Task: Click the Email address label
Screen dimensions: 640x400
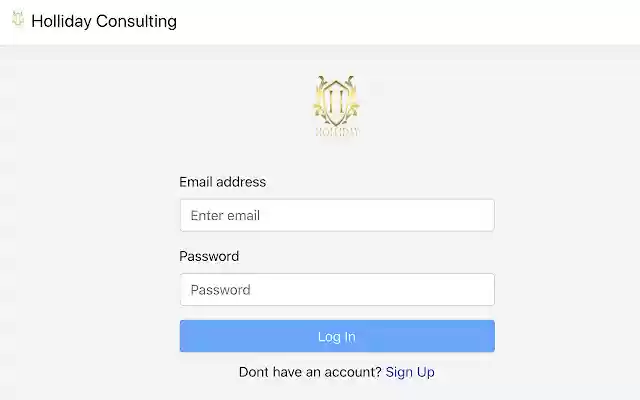Action: [222, 182]
